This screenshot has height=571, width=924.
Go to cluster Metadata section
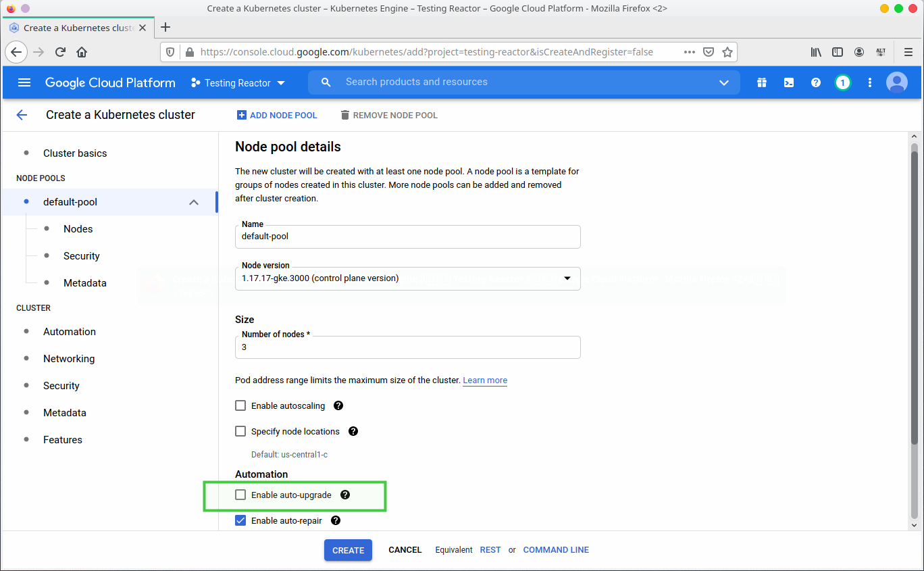click(x=65, y=413)
